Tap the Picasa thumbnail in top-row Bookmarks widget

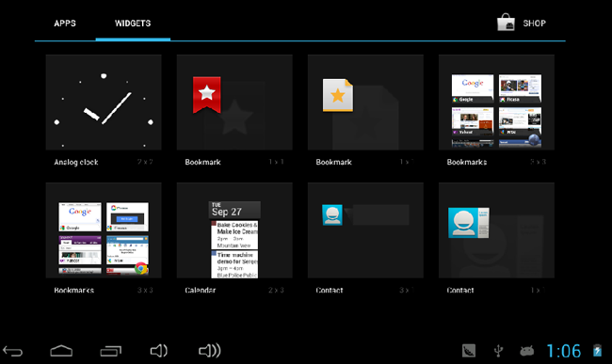[520, 88]
